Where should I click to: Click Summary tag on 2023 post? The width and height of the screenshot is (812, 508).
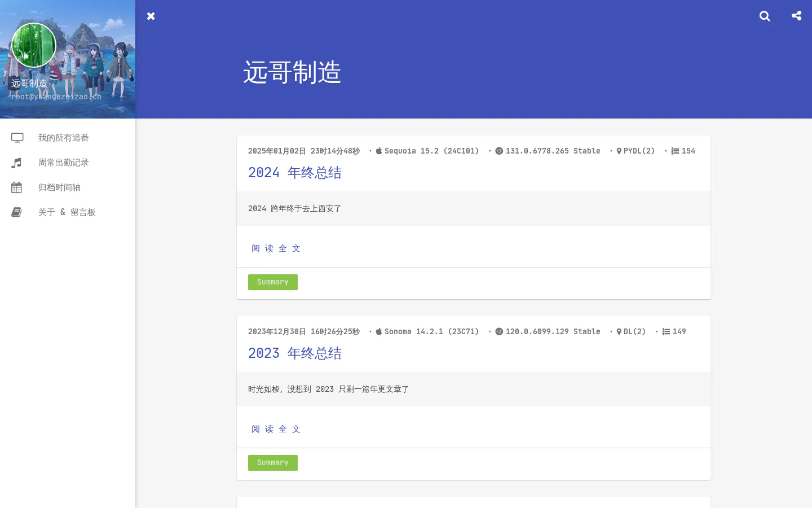(273, 463)
